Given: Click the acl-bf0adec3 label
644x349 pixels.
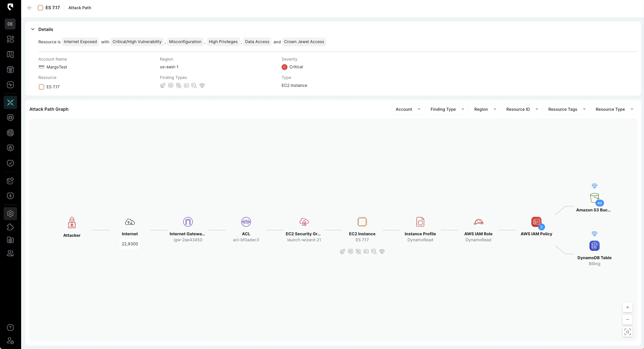Looking at the screenshot, I should click(246, 240).
